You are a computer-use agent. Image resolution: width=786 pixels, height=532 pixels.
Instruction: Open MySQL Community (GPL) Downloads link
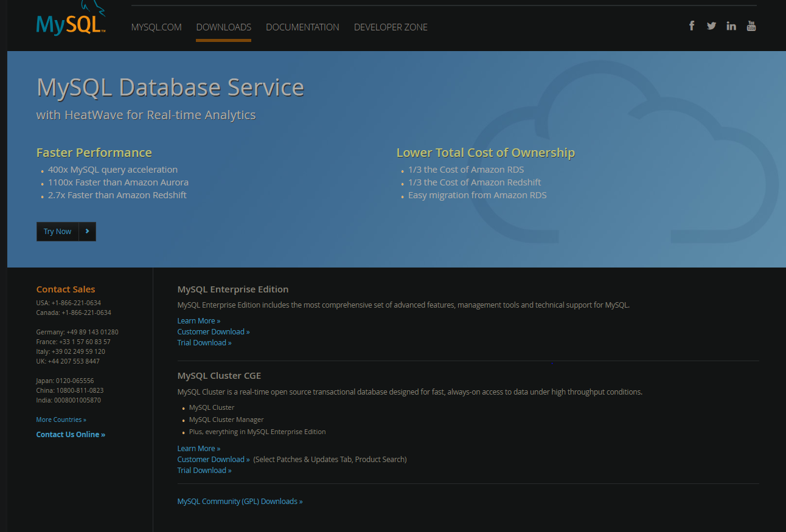coord(240,502)
